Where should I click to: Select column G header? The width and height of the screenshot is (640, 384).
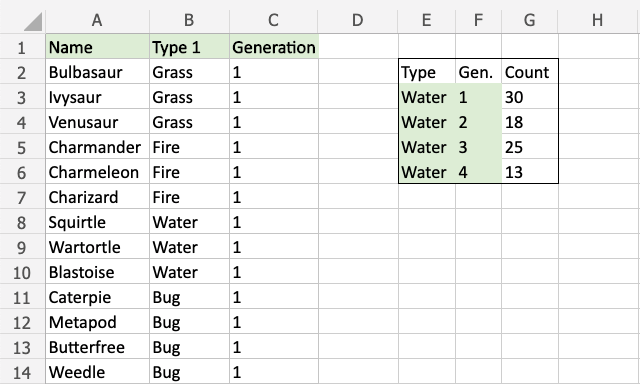pos(529,20)
